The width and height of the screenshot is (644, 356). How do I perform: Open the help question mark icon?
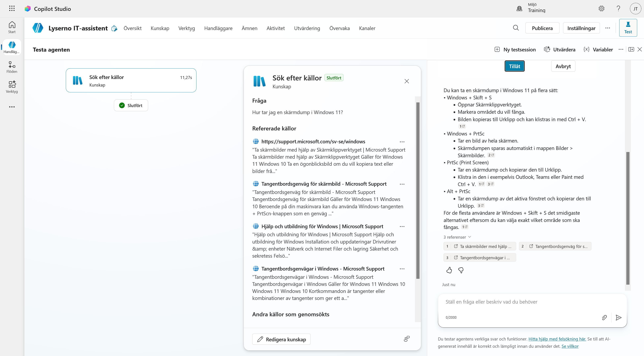[x=618, y=8]
